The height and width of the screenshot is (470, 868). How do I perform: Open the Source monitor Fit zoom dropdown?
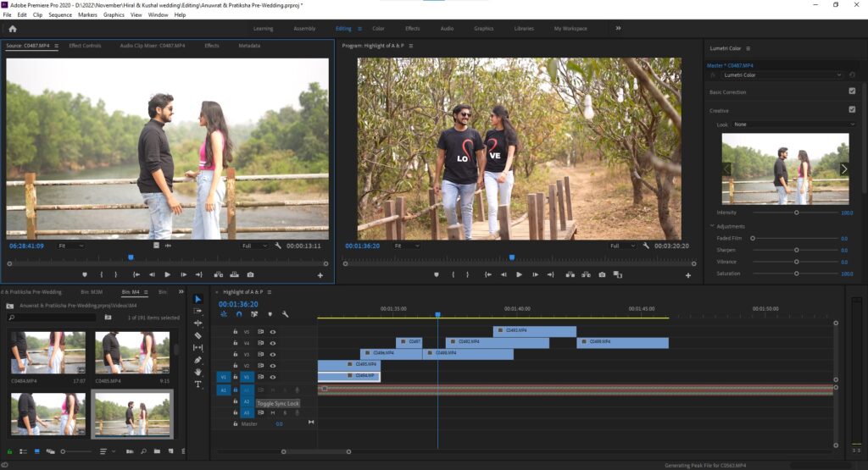70,246
